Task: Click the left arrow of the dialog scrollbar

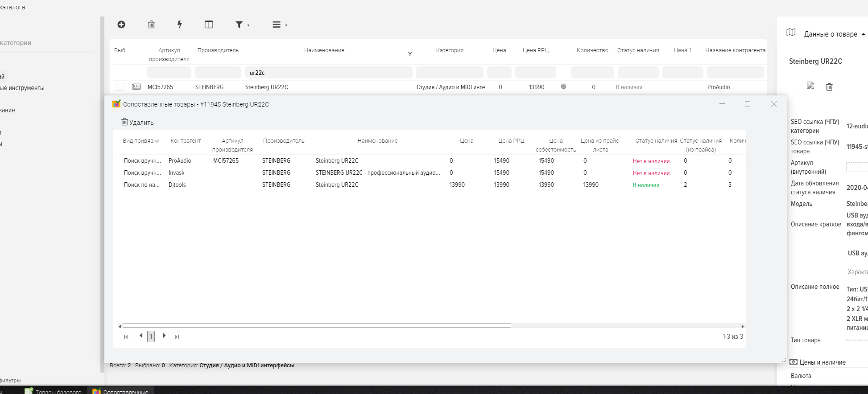Action: click(120, 326)
